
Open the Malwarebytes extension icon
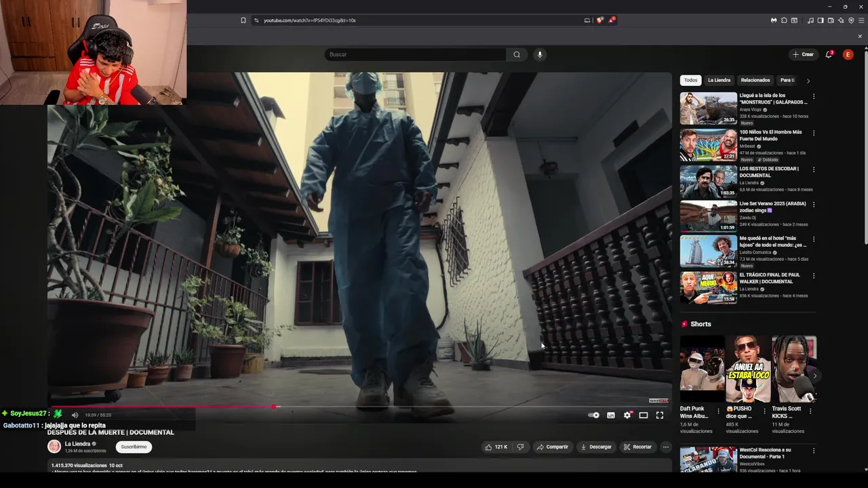774,20
